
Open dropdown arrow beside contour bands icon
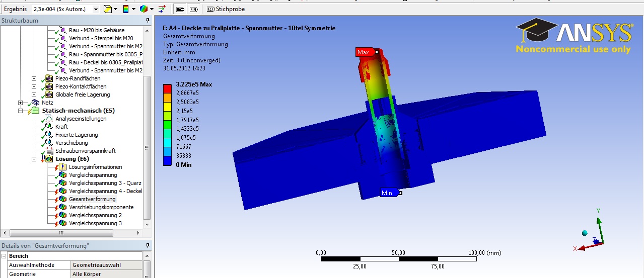pyautogui.click(x=133, y=9)
